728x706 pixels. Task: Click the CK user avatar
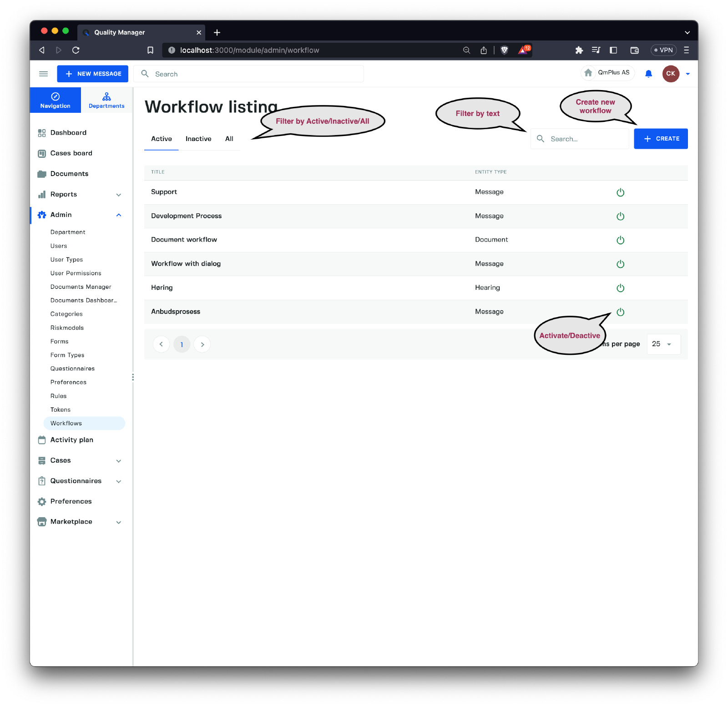[670, 74]
